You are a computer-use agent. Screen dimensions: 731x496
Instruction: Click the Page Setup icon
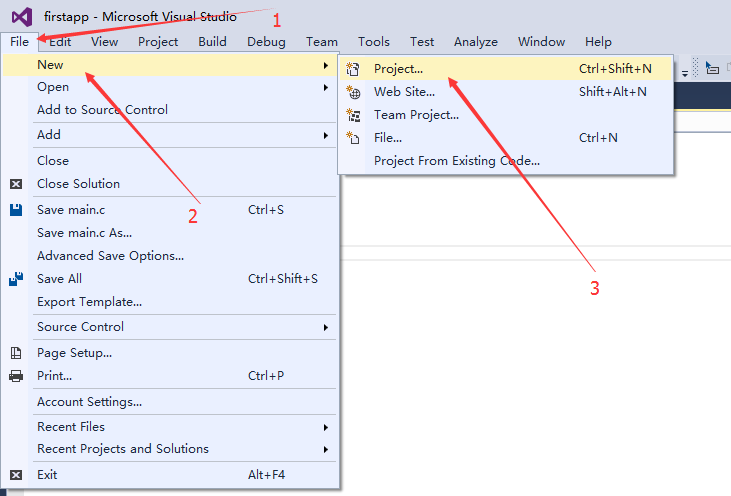click(x=16, y=353)
